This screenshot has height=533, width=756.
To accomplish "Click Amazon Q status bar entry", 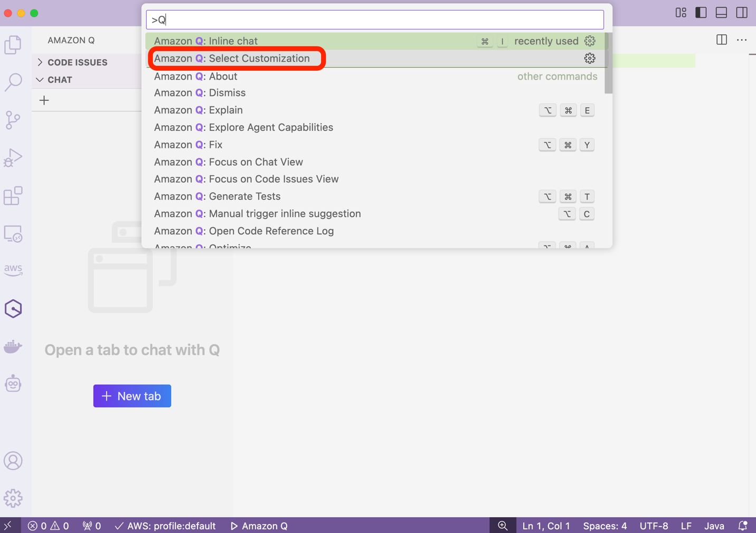I will click(x=259, y=526).
